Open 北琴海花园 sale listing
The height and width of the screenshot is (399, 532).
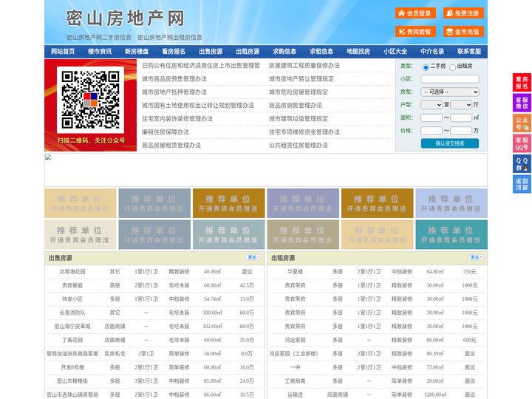click(72, 272)
